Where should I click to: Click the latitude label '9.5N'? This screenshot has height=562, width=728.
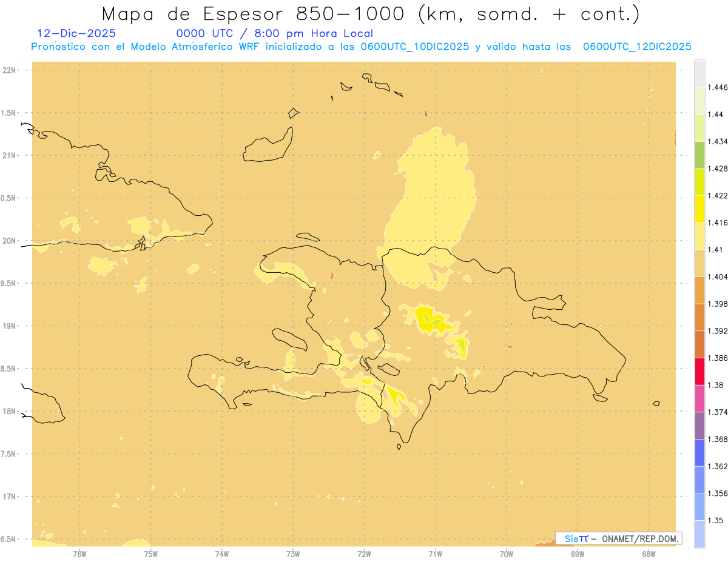point(8,283)
